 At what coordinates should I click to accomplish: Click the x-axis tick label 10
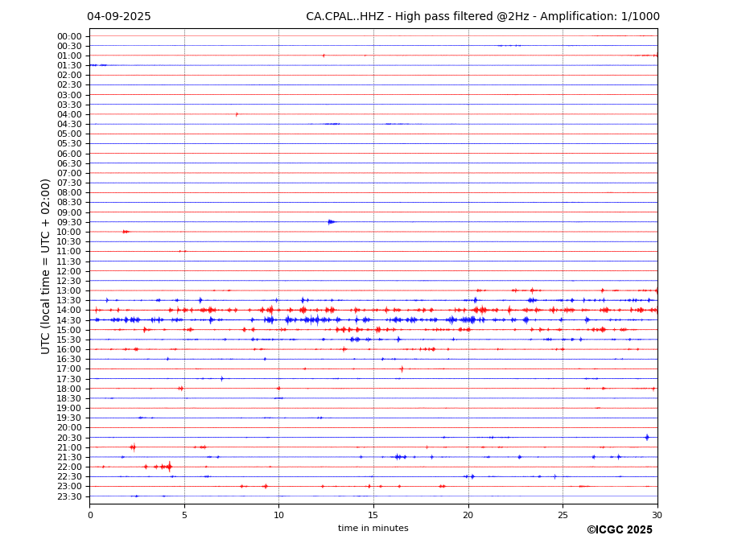[x=278, y=515]
